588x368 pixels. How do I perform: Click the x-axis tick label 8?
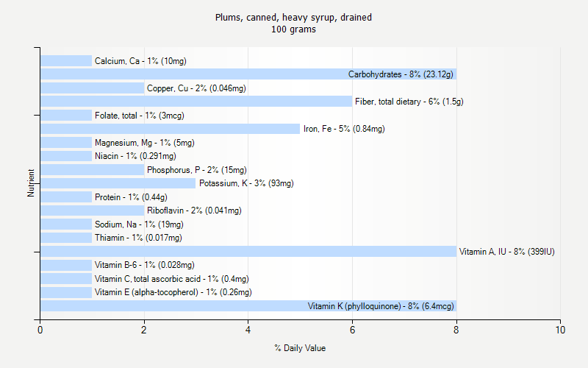pyautogui.click(x=456, y=330)
